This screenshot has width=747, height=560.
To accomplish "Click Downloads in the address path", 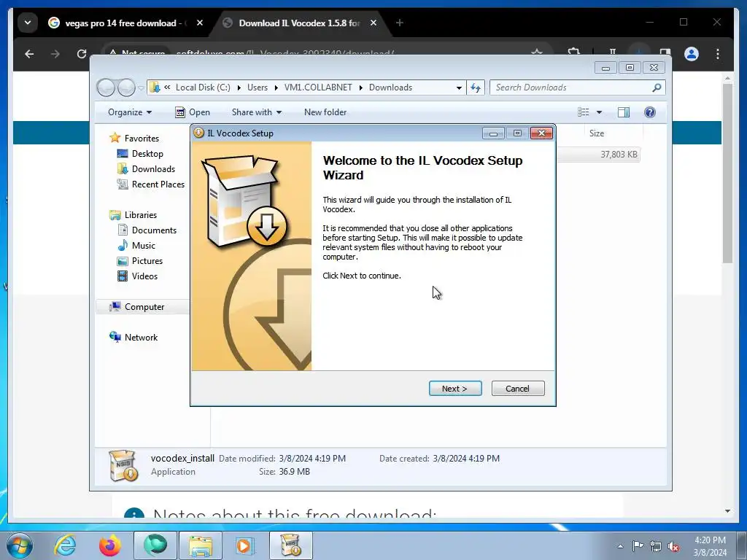I will [391, 87].
